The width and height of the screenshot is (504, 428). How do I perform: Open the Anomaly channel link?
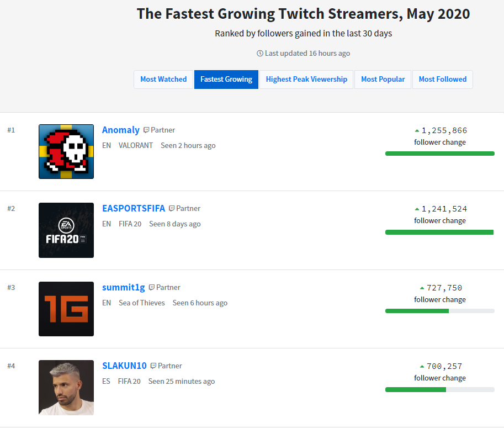click(x=121, y=130)
